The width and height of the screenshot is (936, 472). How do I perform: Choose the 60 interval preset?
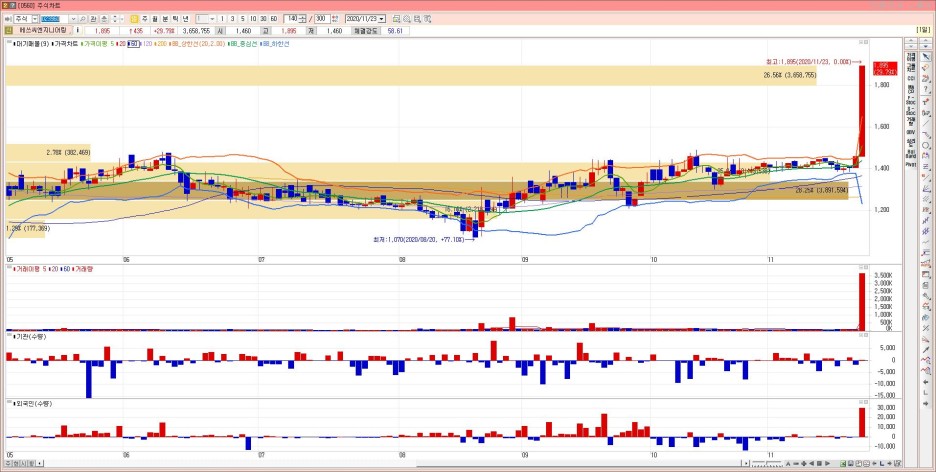click(273, 18)
